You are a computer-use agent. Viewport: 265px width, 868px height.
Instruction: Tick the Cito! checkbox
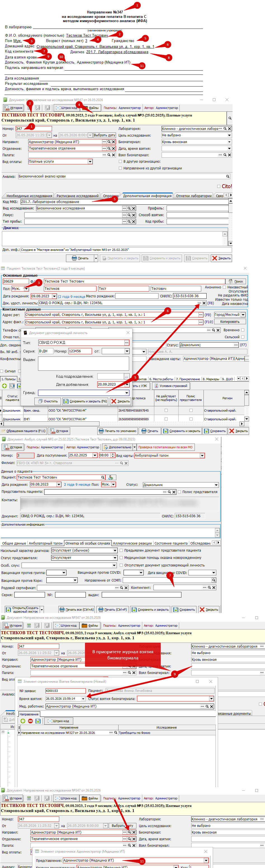[219, 186]
